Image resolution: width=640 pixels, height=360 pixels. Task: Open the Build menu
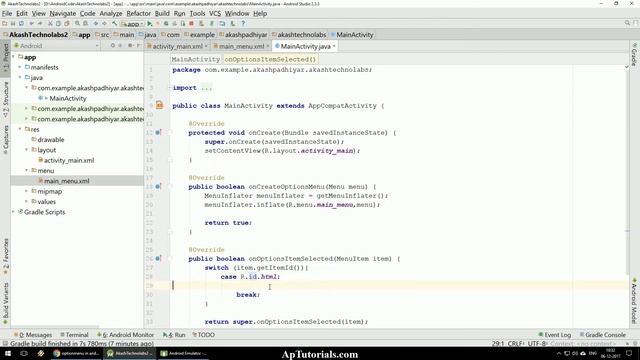(x=162, y=13)
